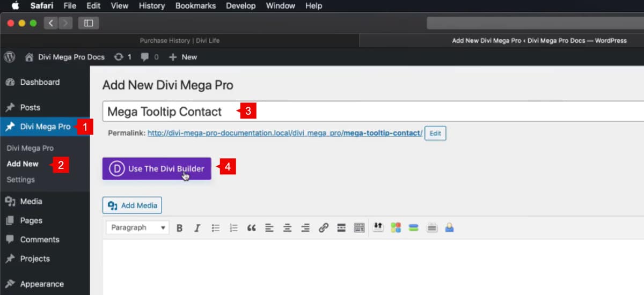
Task: Click Use The Divi Builder button
Action: tap(157, 168)
